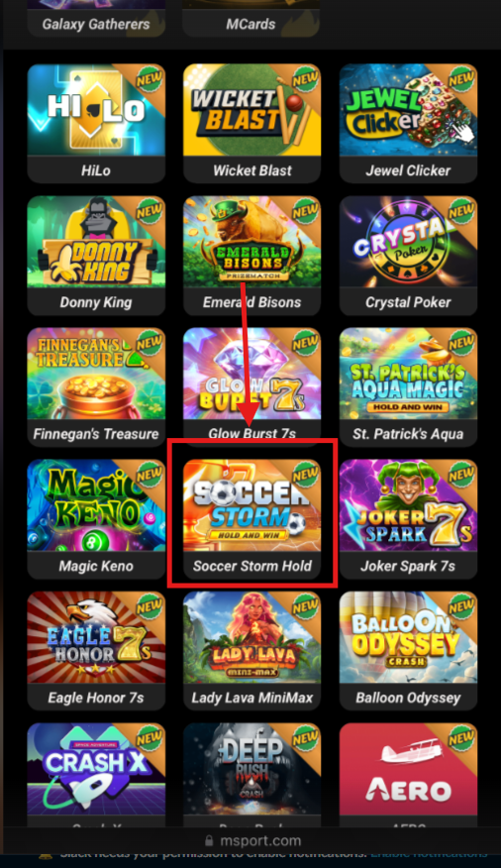501x868 pixels.
Task: Open the HiLo game tile
Action: [x=96, y=123]
